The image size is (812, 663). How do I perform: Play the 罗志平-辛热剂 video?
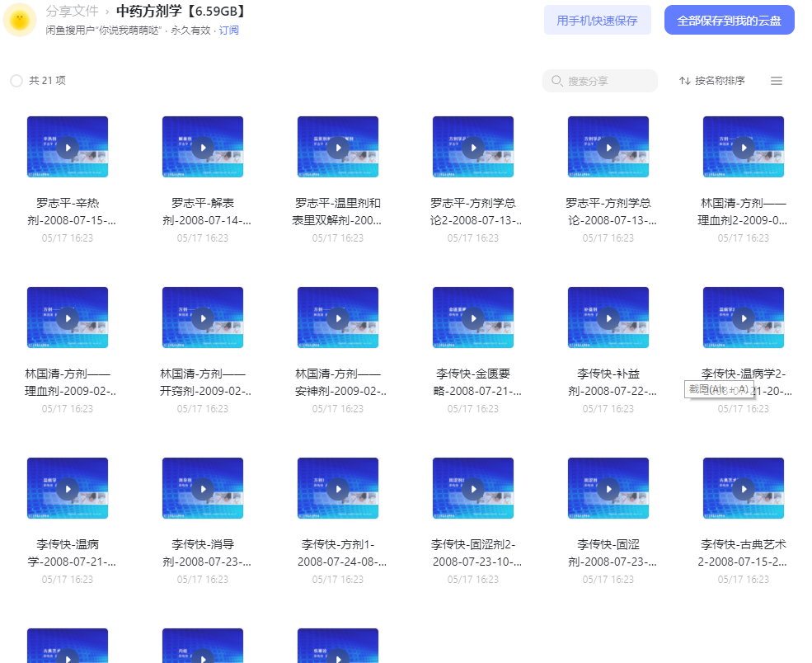(x=68, y=148)
